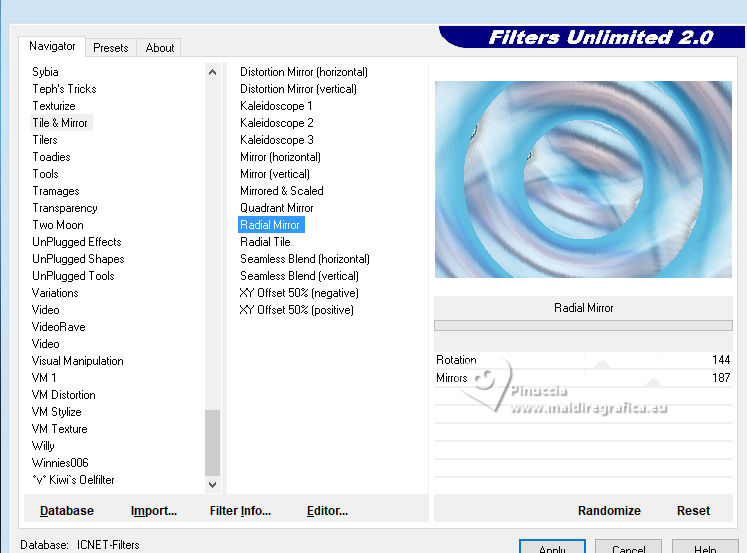Select highlighted Radial Mirror filter
The image size is (747, 553).
point(271,225)
